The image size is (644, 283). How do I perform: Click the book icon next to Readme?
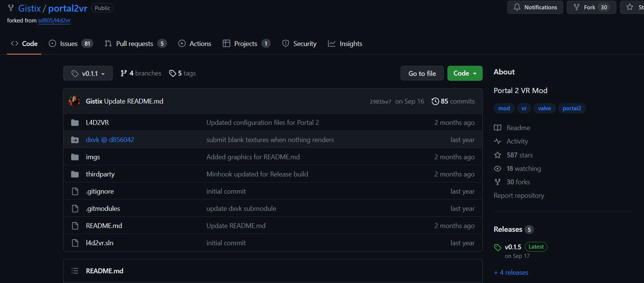coord(498,128)
